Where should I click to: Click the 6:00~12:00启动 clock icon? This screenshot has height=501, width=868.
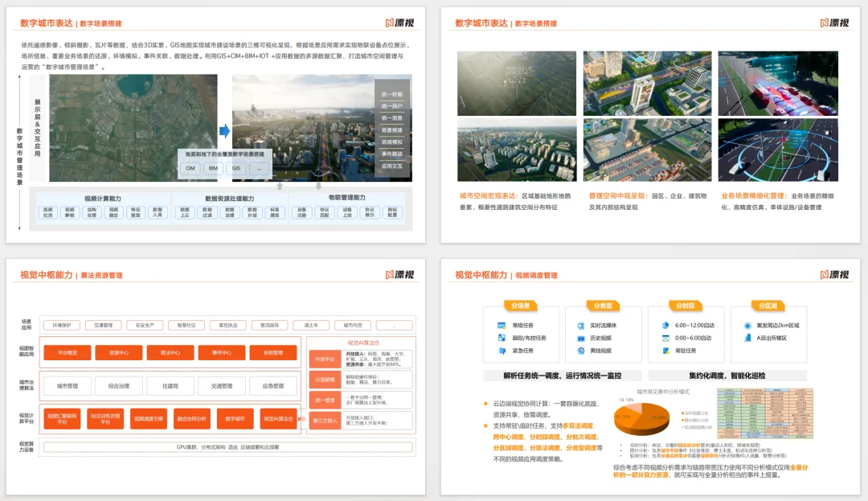[x=665, y=326]
